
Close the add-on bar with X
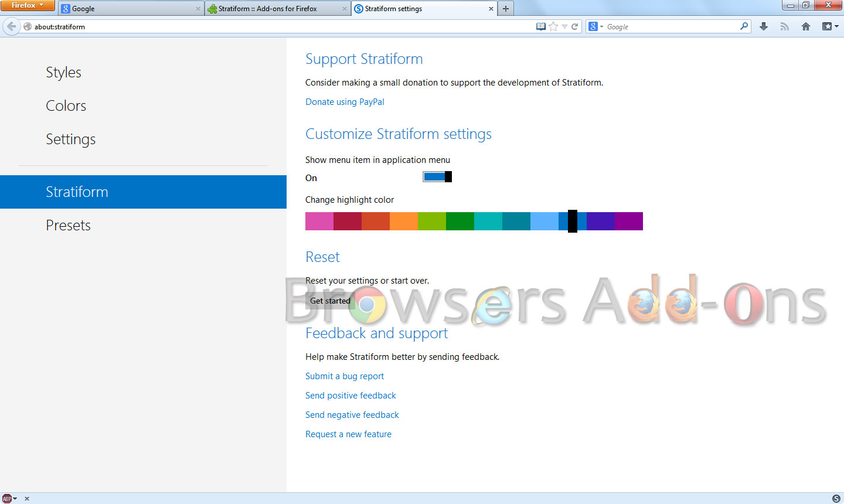[27, 499]
